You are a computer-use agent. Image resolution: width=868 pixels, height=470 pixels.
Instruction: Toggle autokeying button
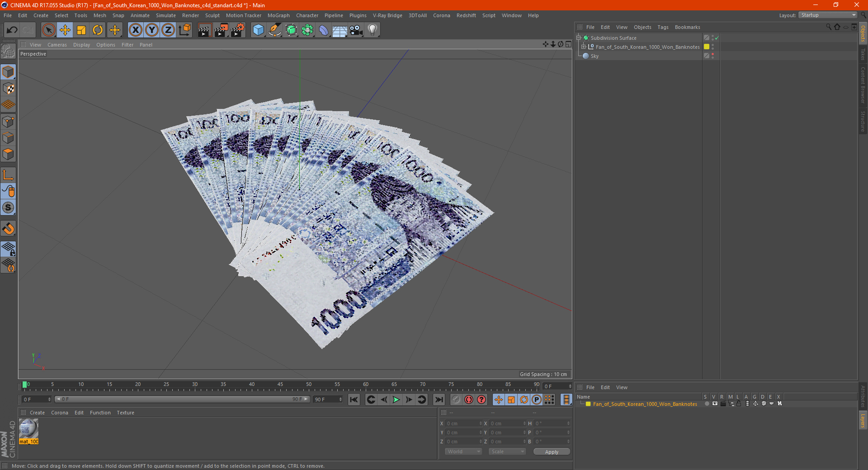469,399
